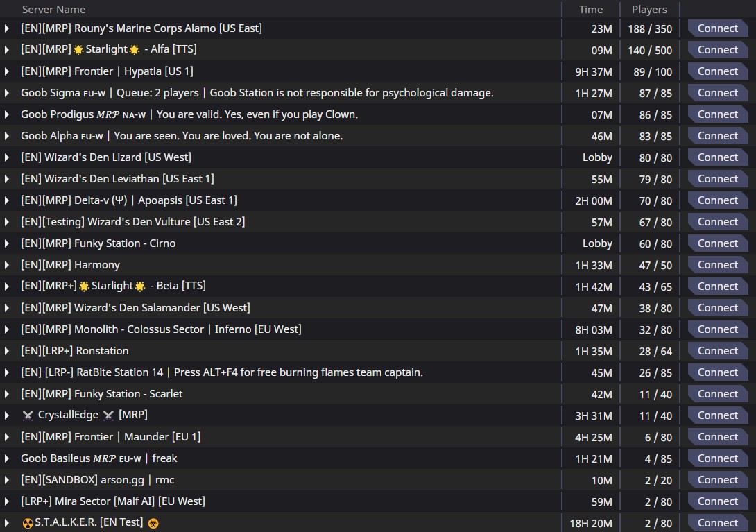Connect to Delta-v Apoapsis server
The width and height of the screenshot is (756, 532).
[717, 200]
